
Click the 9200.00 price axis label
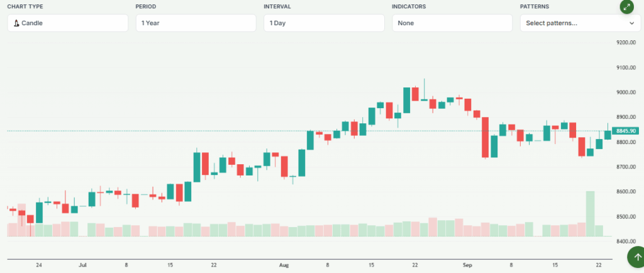[626, 43]
